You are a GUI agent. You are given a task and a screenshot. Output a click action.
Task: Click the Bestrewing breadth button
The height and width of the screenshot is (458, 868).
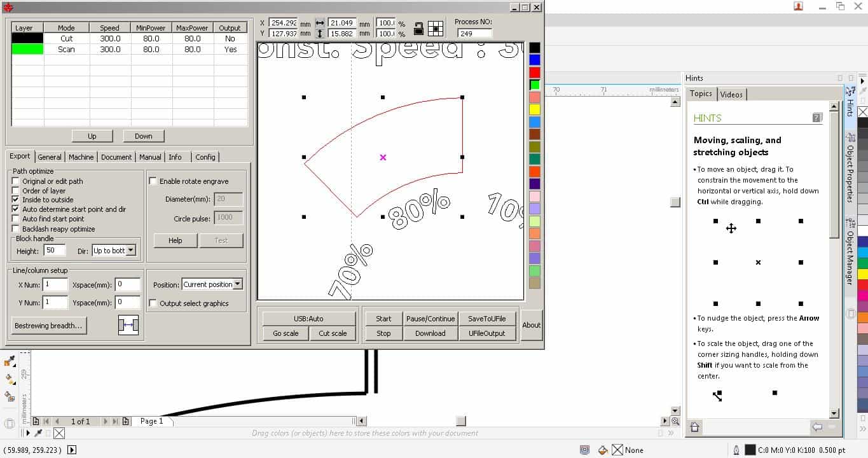coord(48,326)
